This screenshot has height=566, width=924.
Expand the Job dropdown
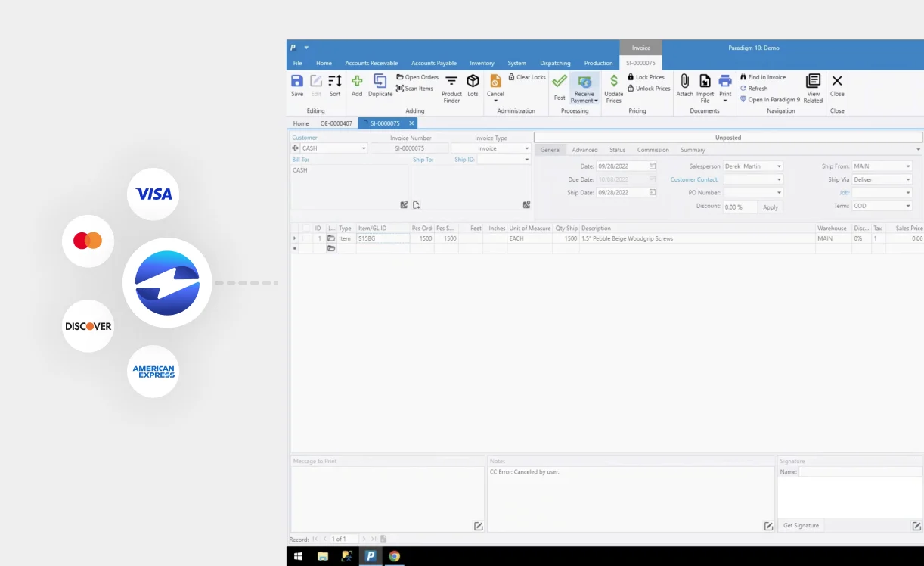coord(908,192)
